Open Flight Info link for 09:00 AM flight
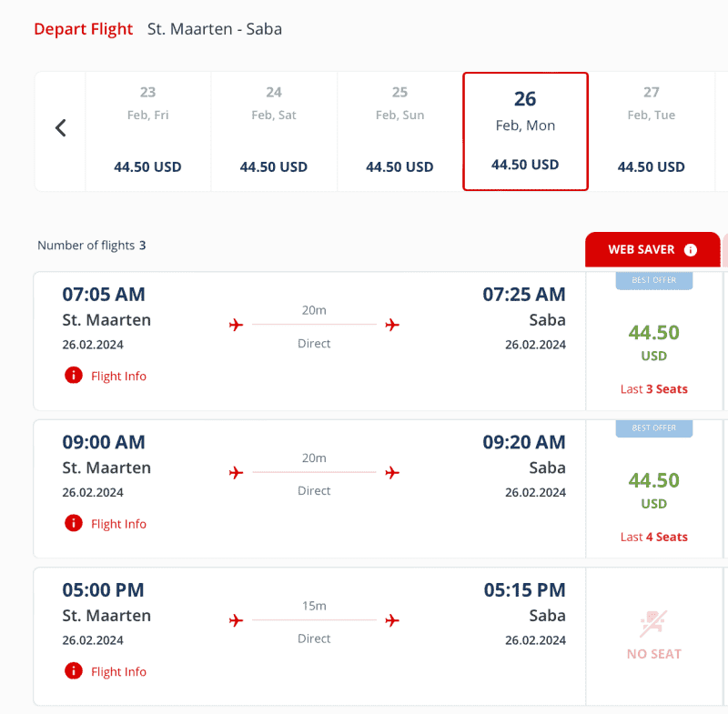Image resolution: width=728 pixels, height=714 pixels. (x=118, y=524)
